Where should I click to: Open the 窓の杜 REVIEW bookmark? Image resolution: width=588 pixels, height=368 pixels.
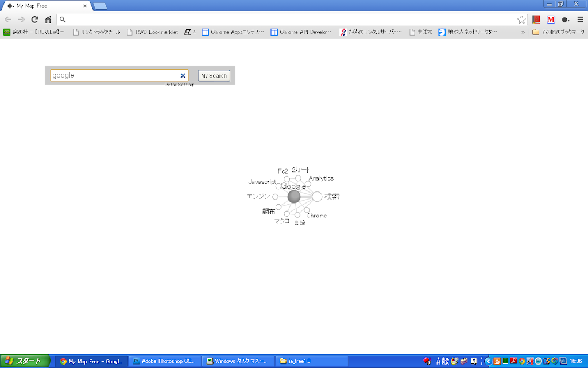coord(34,32)
